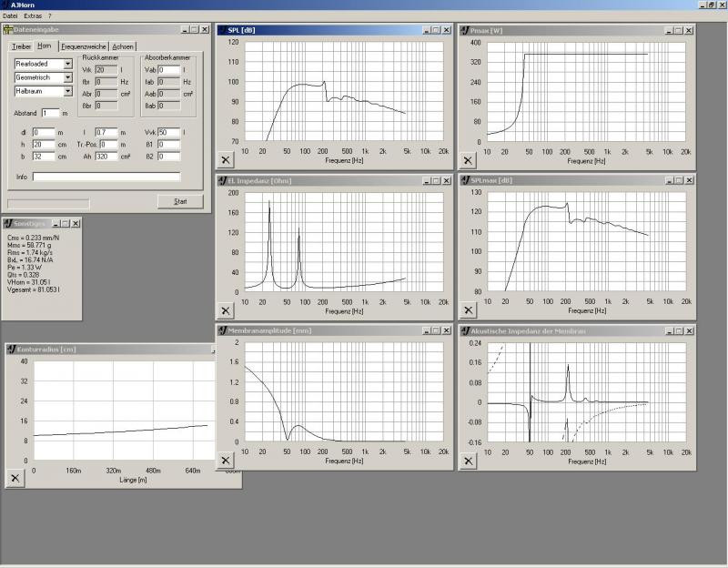Image resolution: width=728 pixels, height=568 pixels.
Task: Click the X icon in El. Impedanz panel
Action: pos(226,310)
